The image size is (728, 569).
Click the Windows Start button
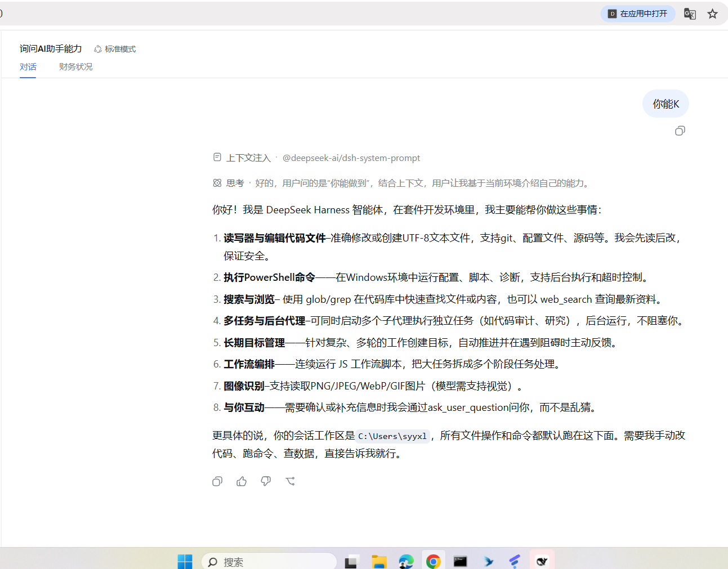185,561
